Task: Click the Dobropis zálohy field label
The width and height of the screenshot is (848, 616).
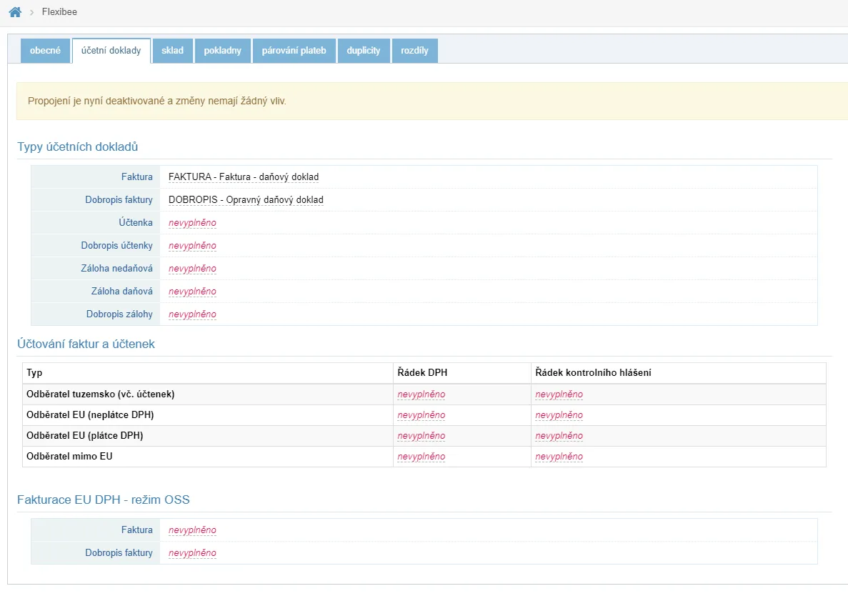Action: (x=119, y=314)
